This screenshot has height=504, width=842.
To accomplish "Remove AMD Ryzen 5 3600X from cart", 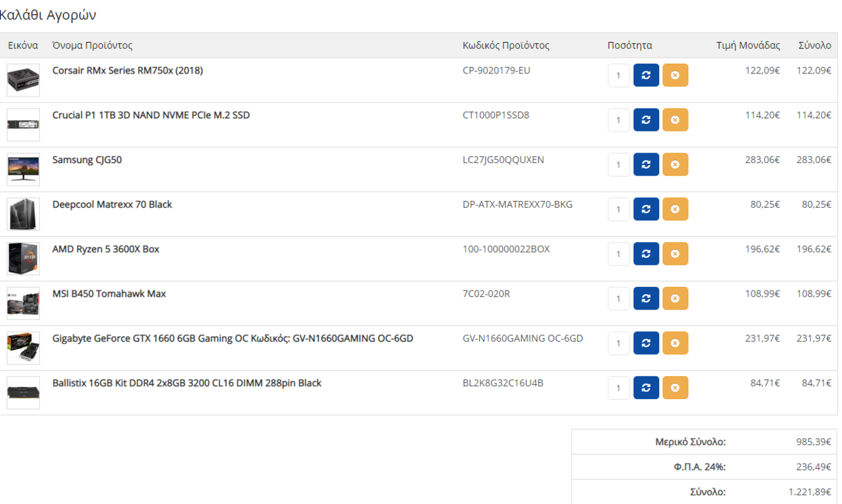I will point(675,254).
